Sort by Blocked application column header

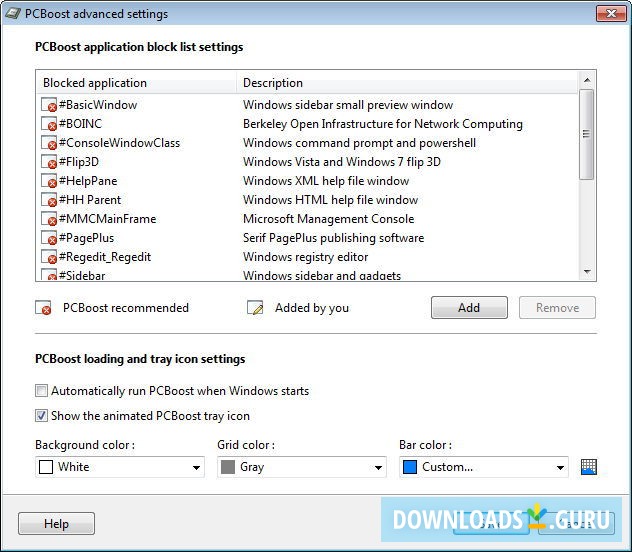tap(137, 83)
